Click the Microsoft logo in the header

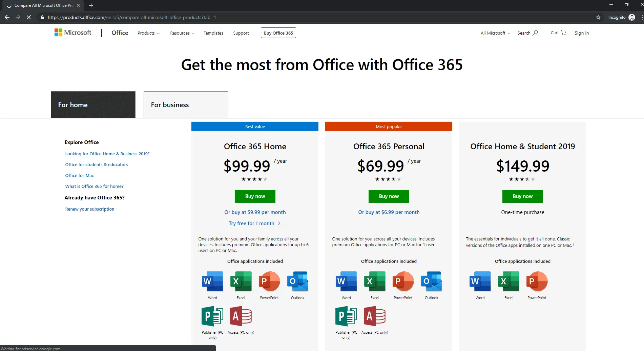coord(73,33)
